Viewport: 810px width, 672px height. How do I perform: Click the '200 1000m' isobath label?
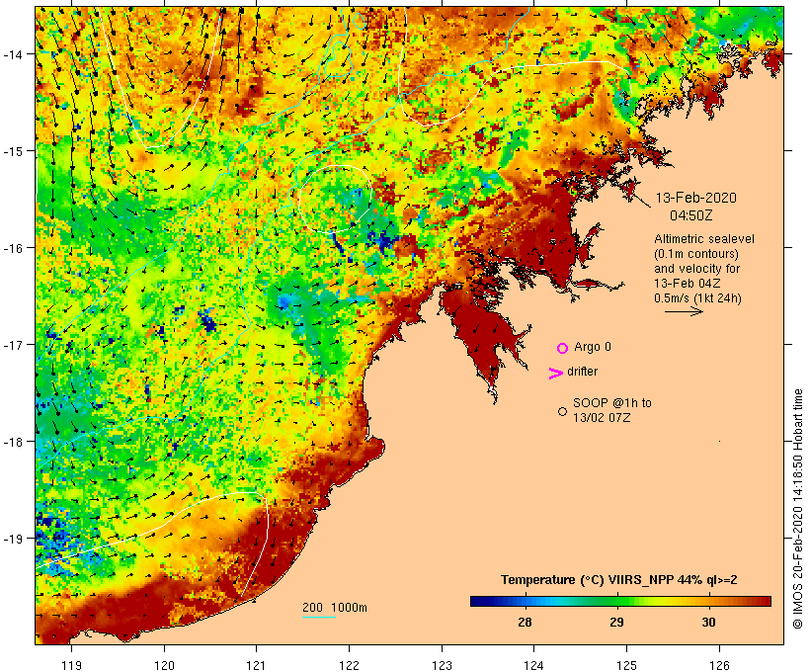[x=335, y=608]
